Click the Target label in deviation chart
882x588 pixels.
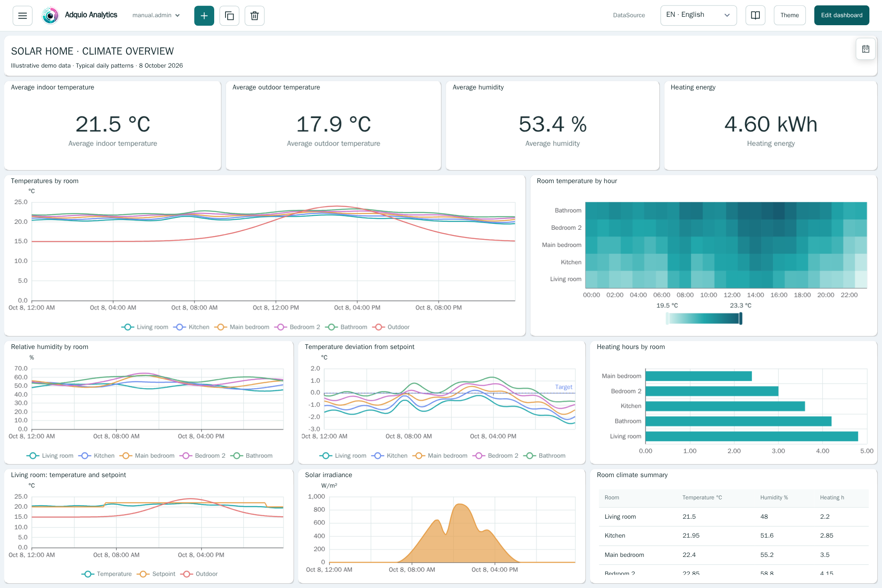(563, 387)
